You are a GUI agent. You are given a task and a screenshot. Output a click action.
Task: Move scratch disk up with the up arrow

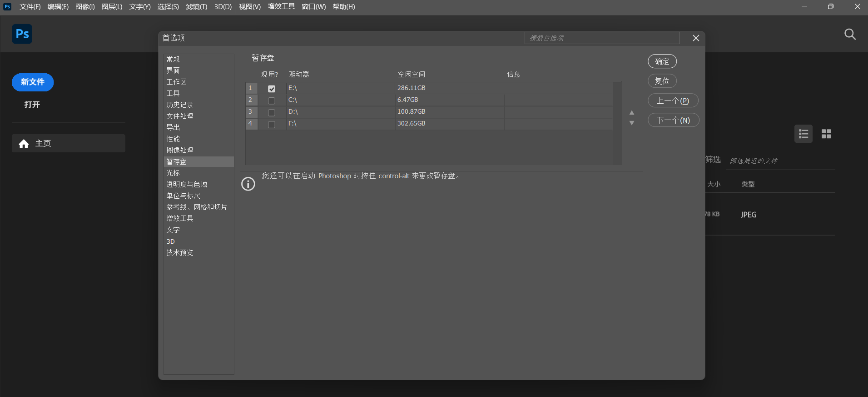click(631, 112)
